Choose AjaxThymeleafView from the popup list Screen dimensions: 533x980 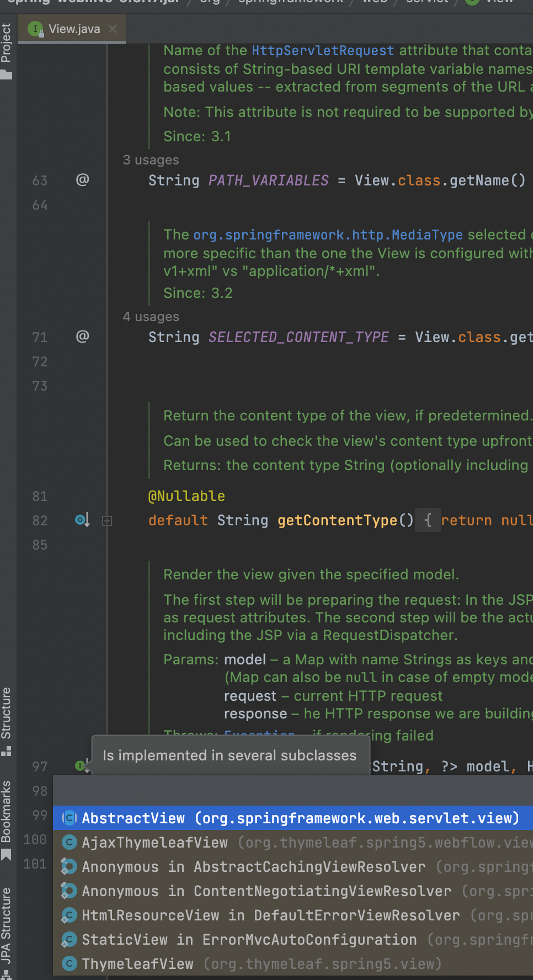154,843
